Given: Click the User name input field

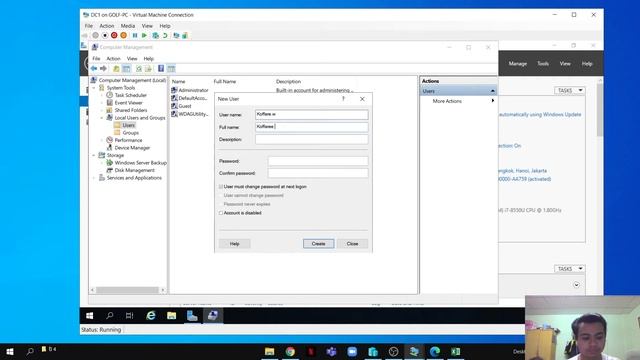Looking at the screenshot, I should pos(312,115).
